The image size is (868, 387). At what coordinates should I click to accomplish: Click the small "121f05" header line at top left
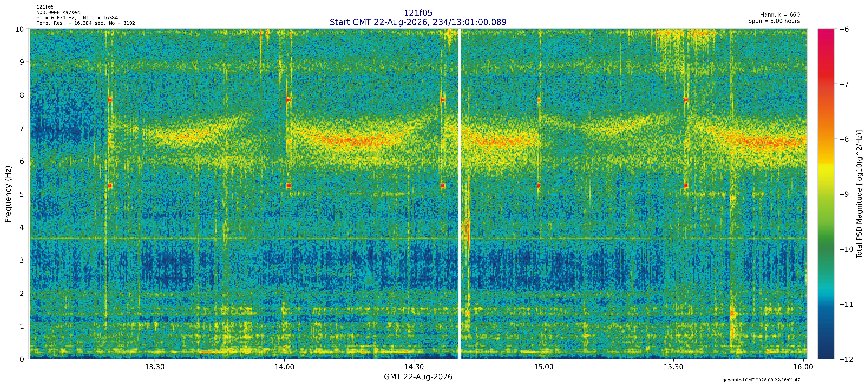click(x=45, y=7)
